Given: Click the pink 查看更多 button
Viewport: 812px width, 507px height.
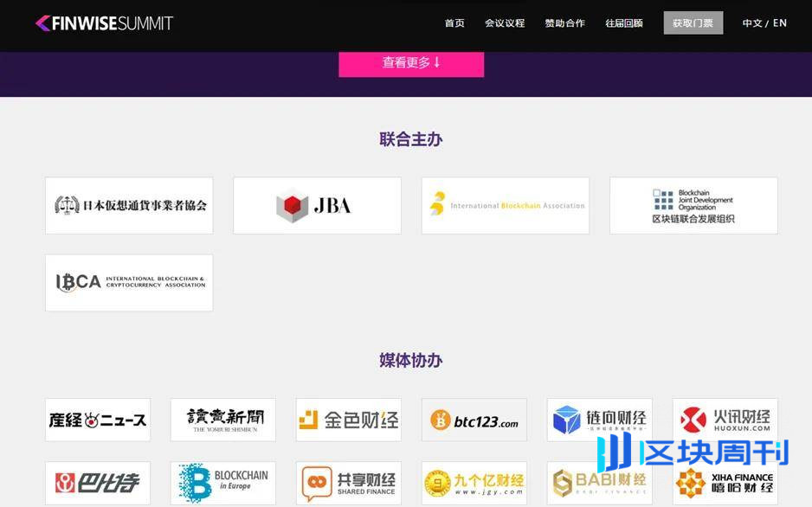Looking at the screenshot, I should pos(411,64).
